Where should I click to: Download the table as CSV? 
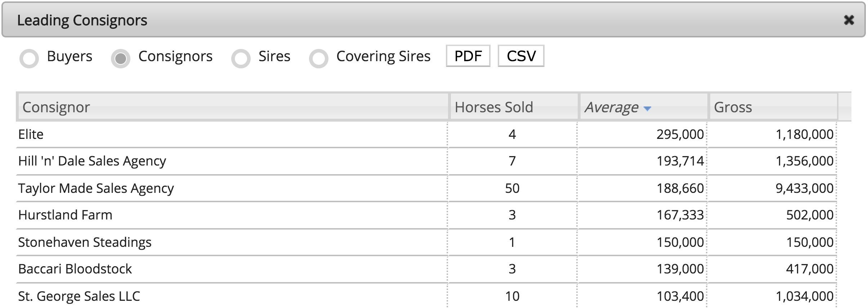click(x=521, y=56)
